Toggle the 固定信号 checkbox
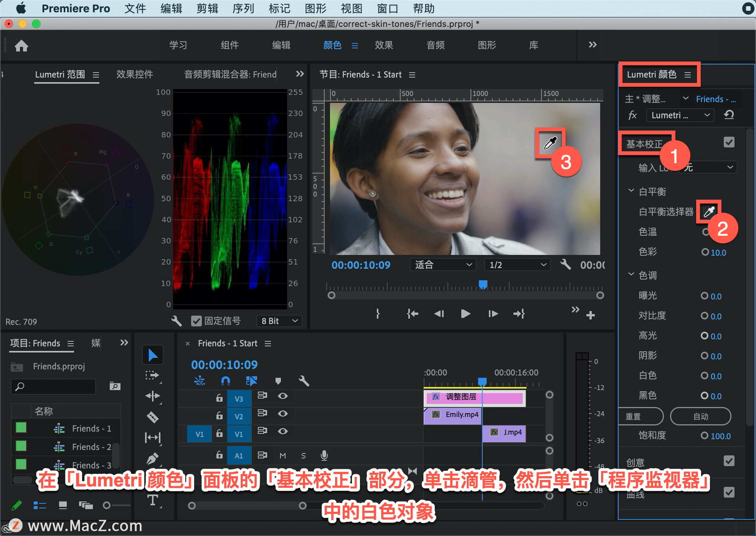The image size is (756, 536). point(196,321)
